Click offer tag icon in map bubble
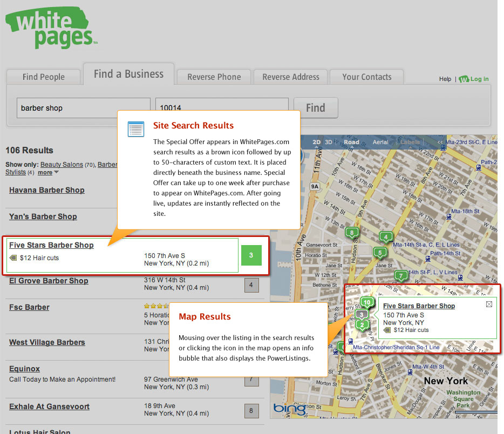 pyautogui.click(x=387, y=330)
